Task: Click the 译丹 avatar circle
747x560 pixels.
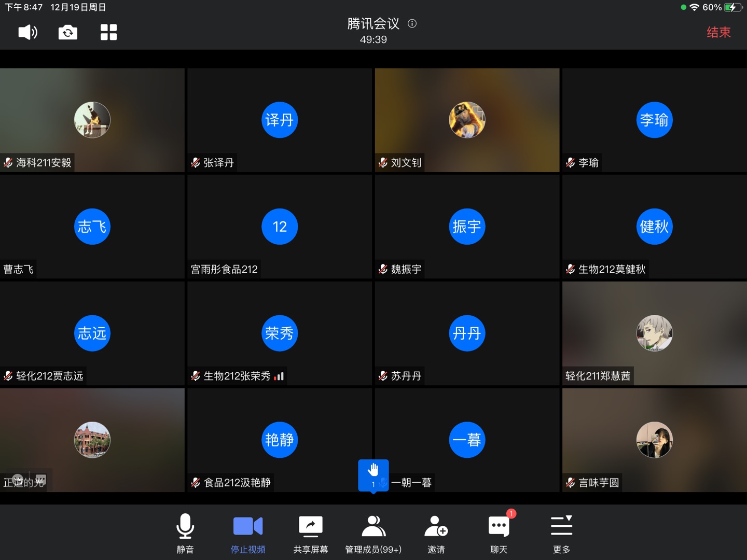Action: coord(280,120)
